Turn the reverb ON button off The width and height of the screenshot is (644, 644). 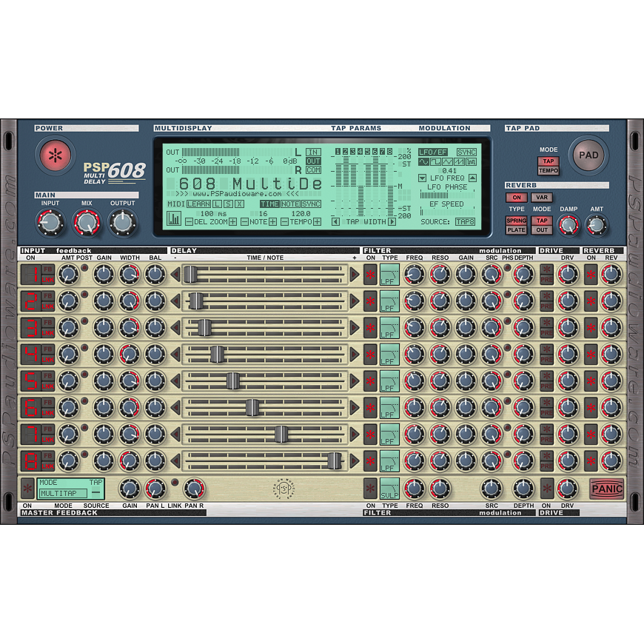[x=516, y=198]
